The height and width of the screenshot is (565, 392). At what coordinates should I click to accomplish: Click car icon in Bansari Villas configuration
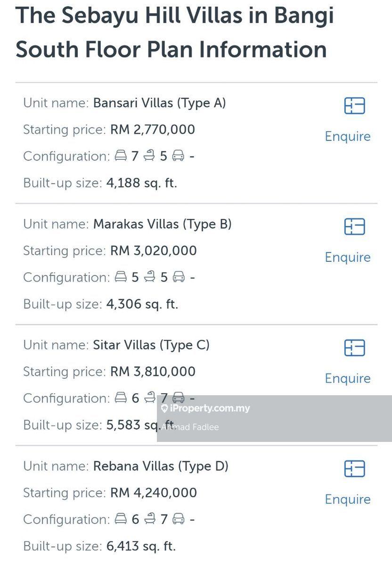pyautogui.click(x=178, y=156)
